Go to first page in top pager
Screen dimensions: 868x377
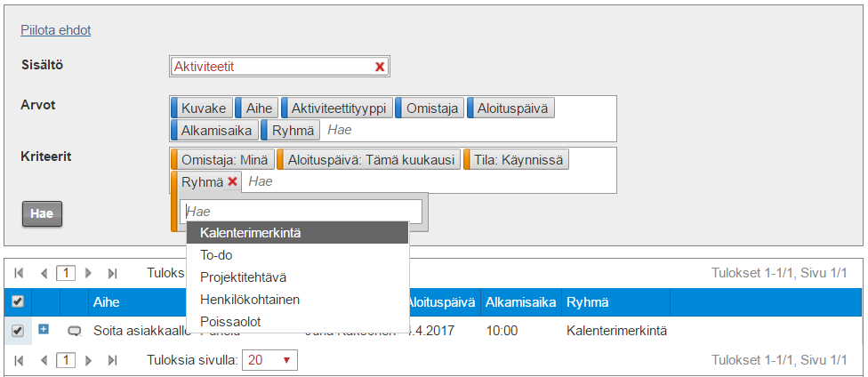(x=20, y=273)
